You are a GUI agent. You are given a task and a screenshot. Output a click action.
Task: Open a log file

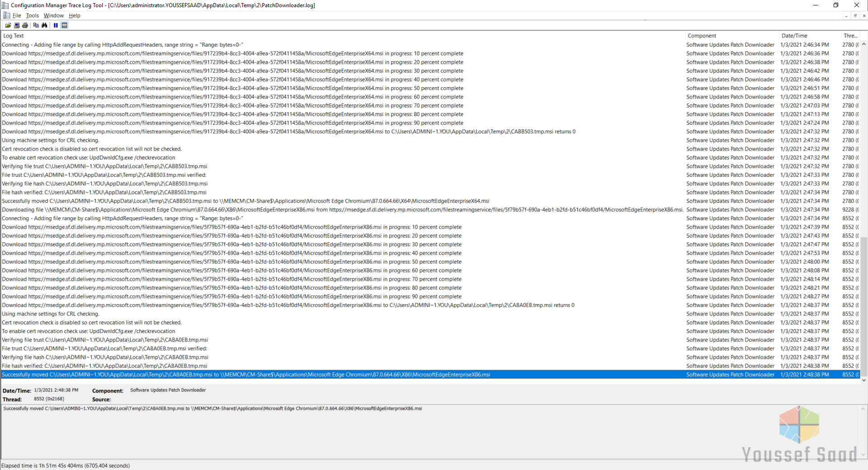[x=8, y=25]
